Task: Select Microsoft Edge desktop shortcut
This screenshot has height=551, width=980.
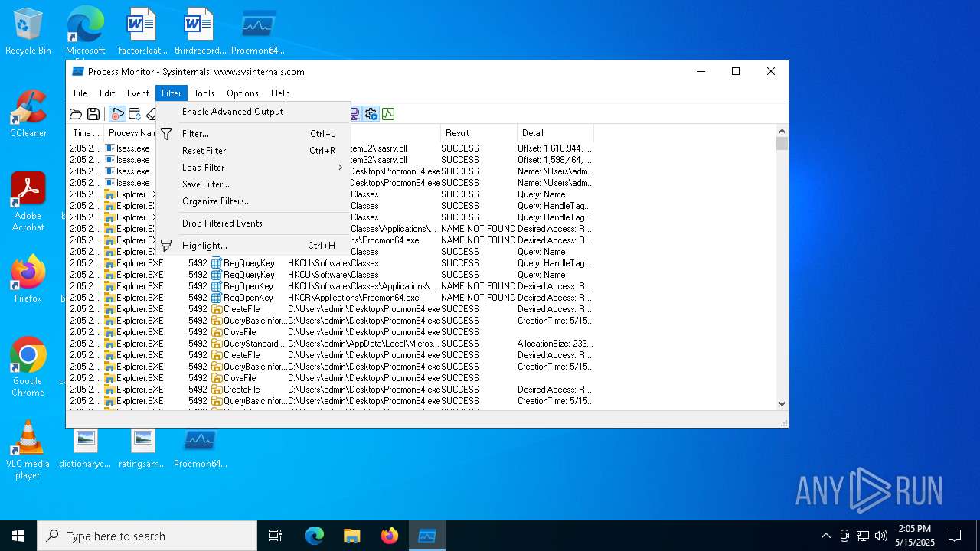Action: click(85, 31)
